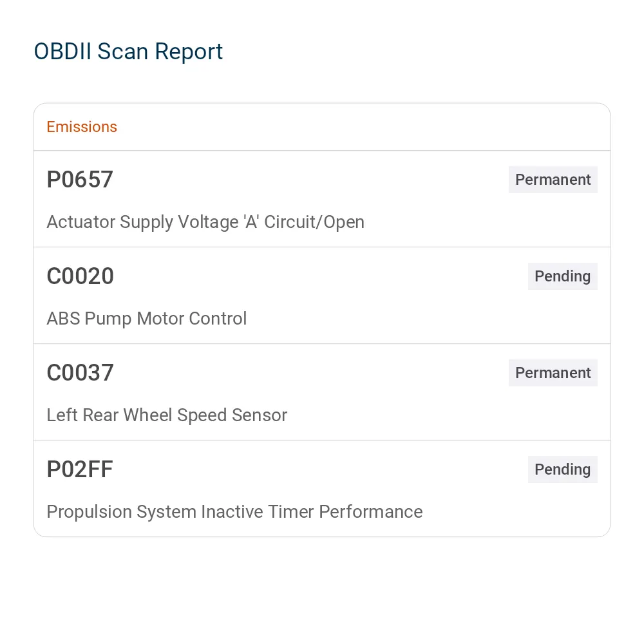Click 'Motor Control' in the C0020 description
Image resolution: width=644 pixels, height=644 pixels.
click(x=191, y=319)
